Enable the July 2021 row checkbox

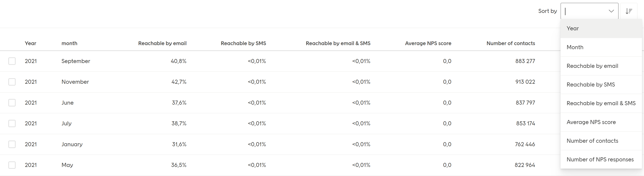[12, 123]
